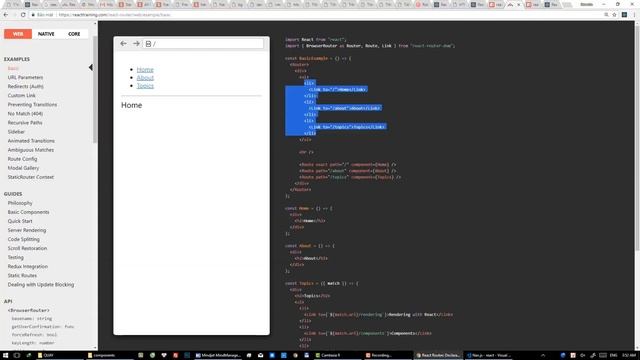Open the zoom magnifier icon in address bar
640x360 pixels.
(606, 15)
